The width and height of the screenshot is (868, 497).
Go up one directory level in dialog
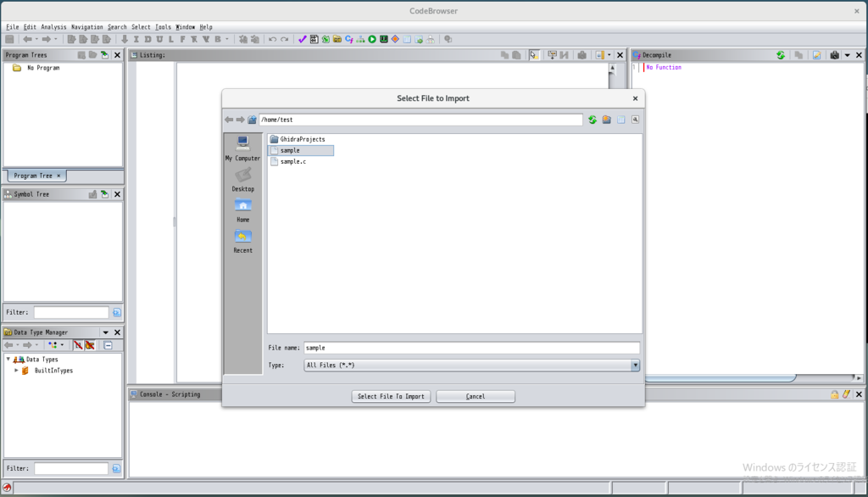coord(252,120)
